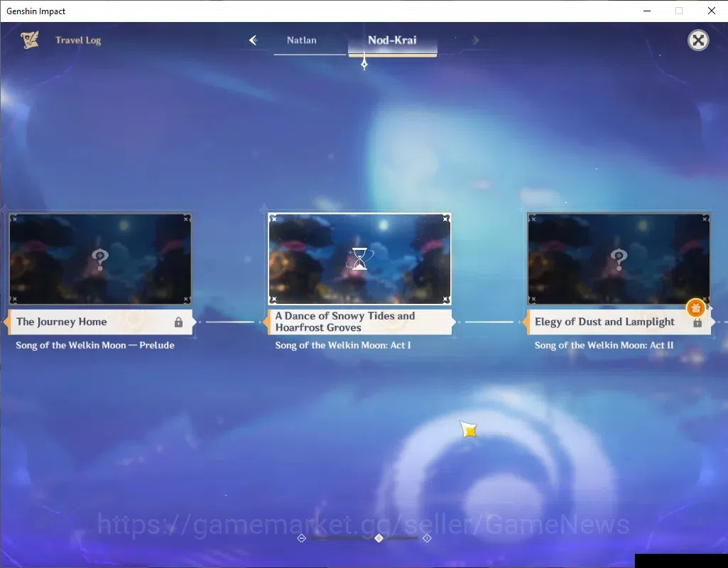Click the lock icon on Elegy of Dust and Lamplight

coord(697,323)
